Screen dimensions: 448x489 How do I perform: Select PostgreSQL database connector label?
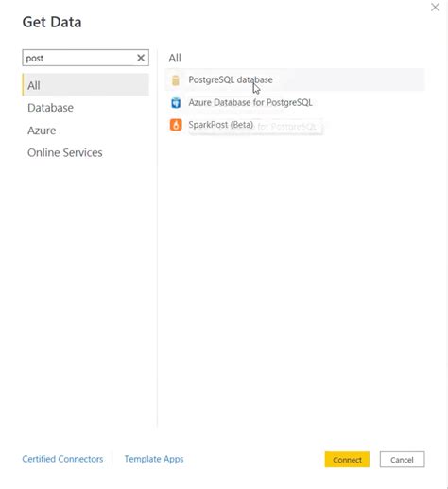coord(231,79)
